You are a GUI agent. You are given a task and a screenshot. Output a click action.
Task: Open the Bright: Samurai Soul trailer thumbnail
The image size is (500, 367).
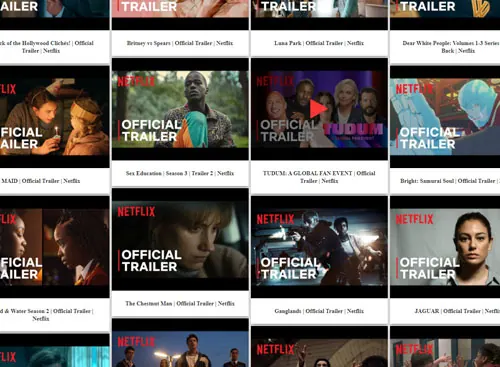(x=445, y=117)
